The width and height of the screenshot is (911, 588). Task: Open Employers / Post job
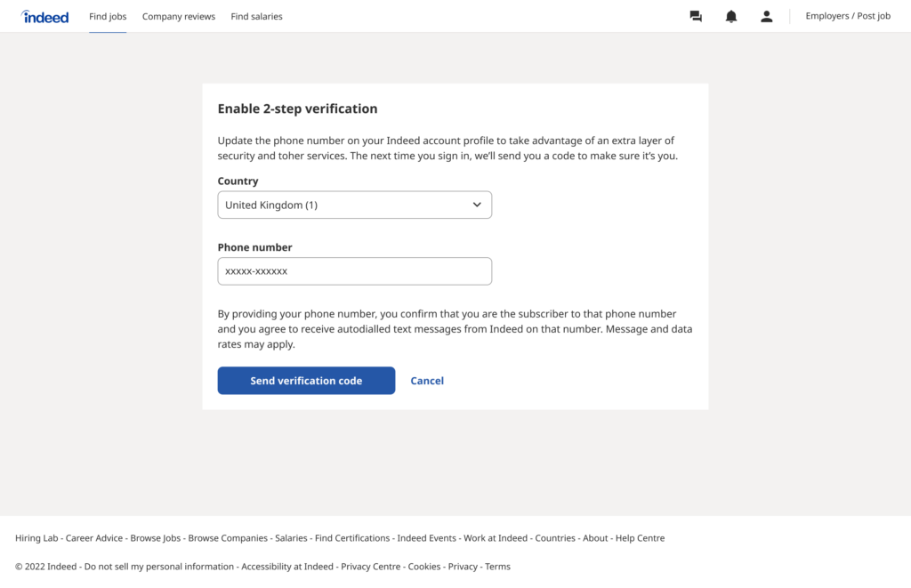coord(847,15)
